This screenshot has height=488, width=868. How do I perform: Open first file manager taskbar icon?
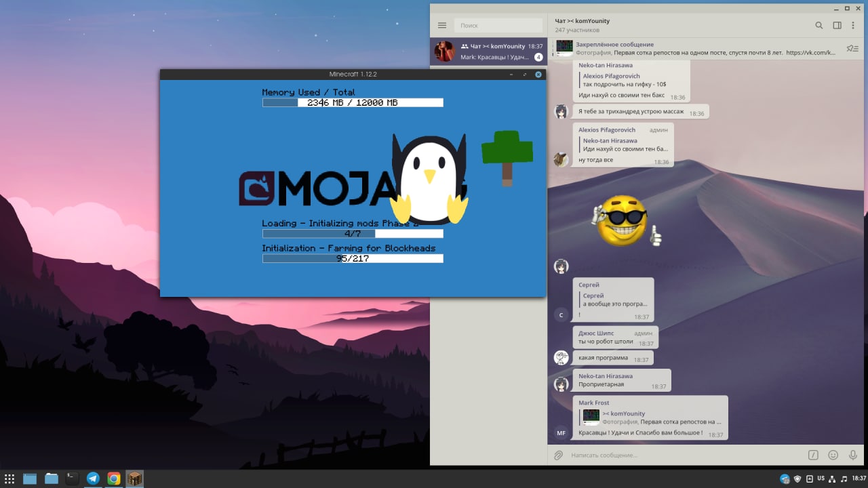pyautogui.click(x=30, y=479)
